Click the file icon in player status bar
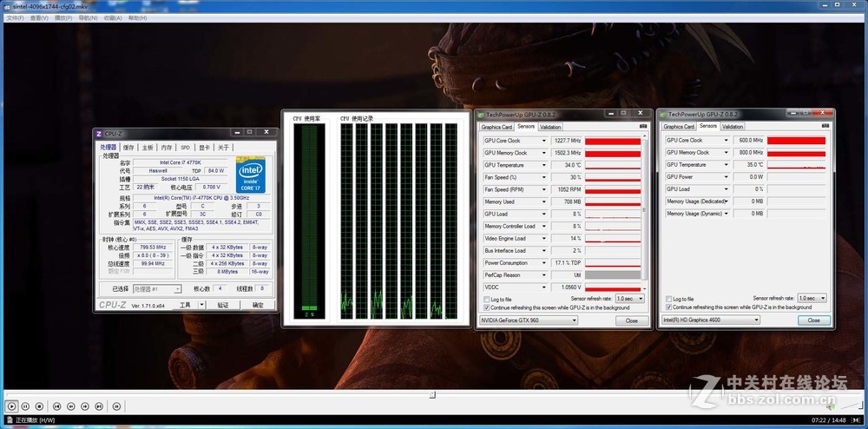This screenshot has height=429, width=868. 10,420
